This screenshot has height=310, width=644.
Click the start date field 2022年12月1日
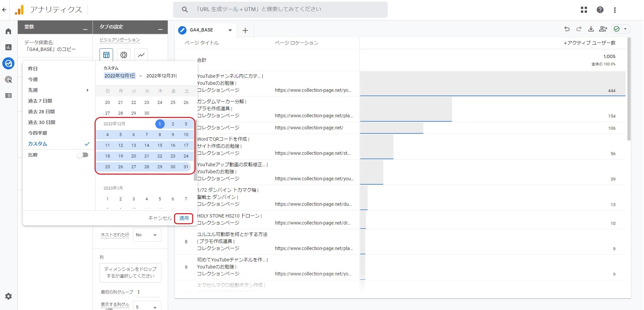(120, 76)
